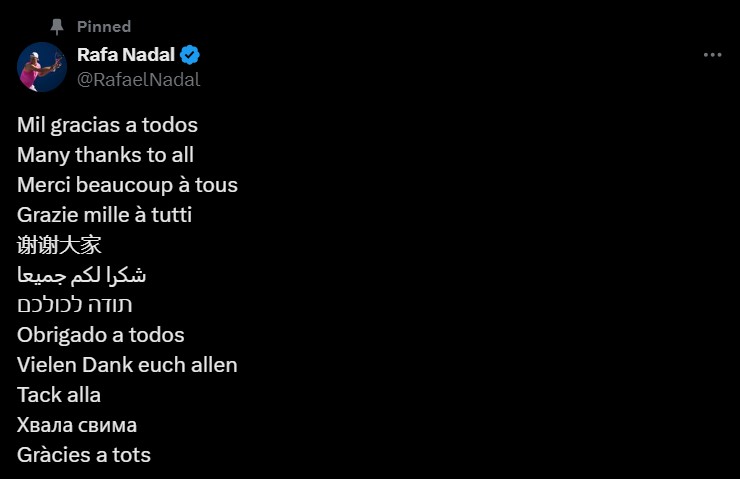Image resolution: width=740 pixels, height=479 pixels.
Task: Open the Rafa Nadal display name link
Action: tap(126, 55)
